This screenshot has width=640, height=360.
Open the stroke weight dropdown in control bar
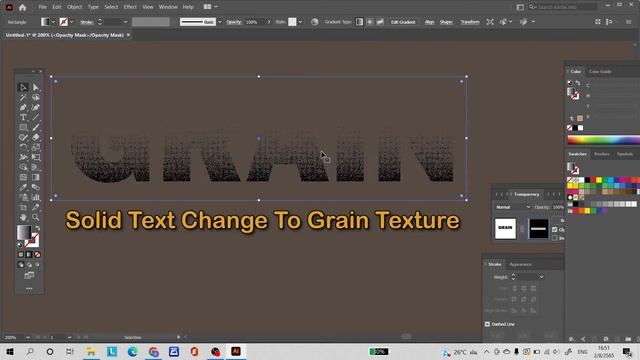pos(125,22)
